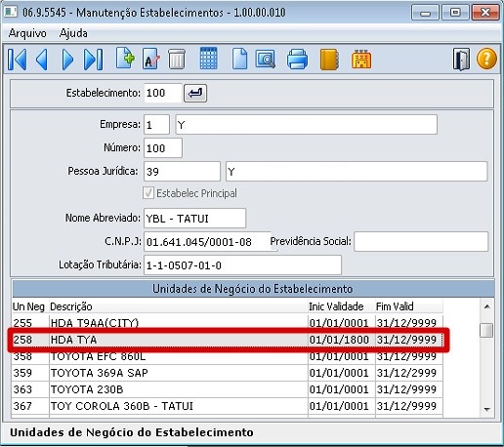
Task: Click application icon in title bar
Action: (11, 12)
